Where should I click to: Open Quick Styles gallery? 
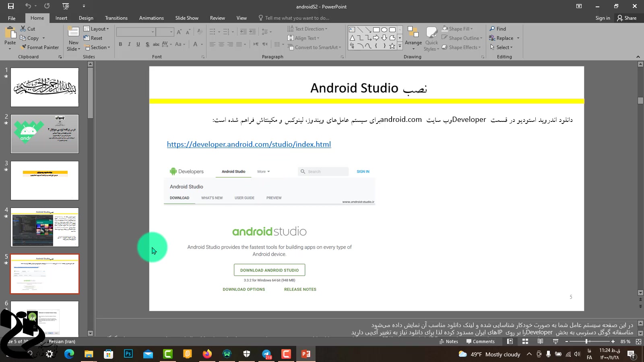pyautogui.click(x=431, y=38)
